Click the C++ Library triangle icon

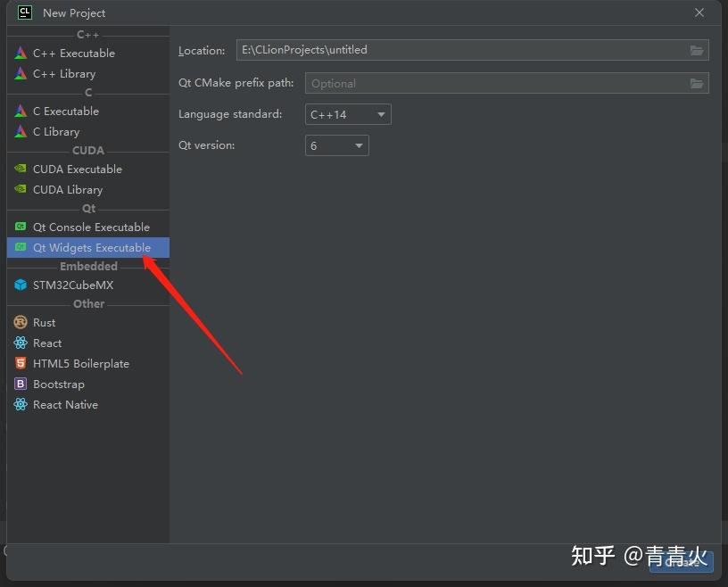tap(21, 73)
